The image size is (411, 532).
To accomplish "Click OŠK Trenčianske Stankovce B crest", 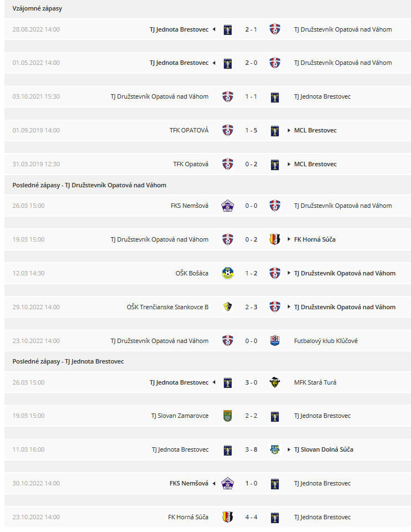I will pyautogui.click(x=227, y=306).
